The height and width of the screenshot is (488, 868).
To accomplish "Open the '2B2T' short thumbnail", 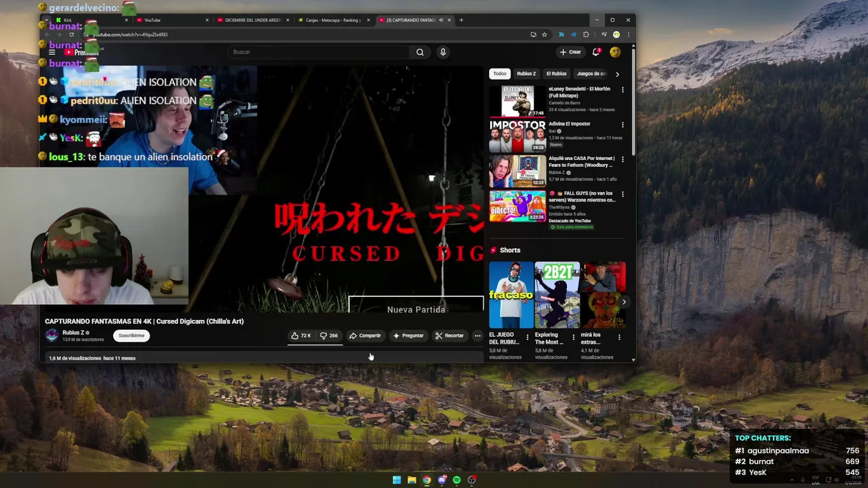I will [x=557, y=295].
